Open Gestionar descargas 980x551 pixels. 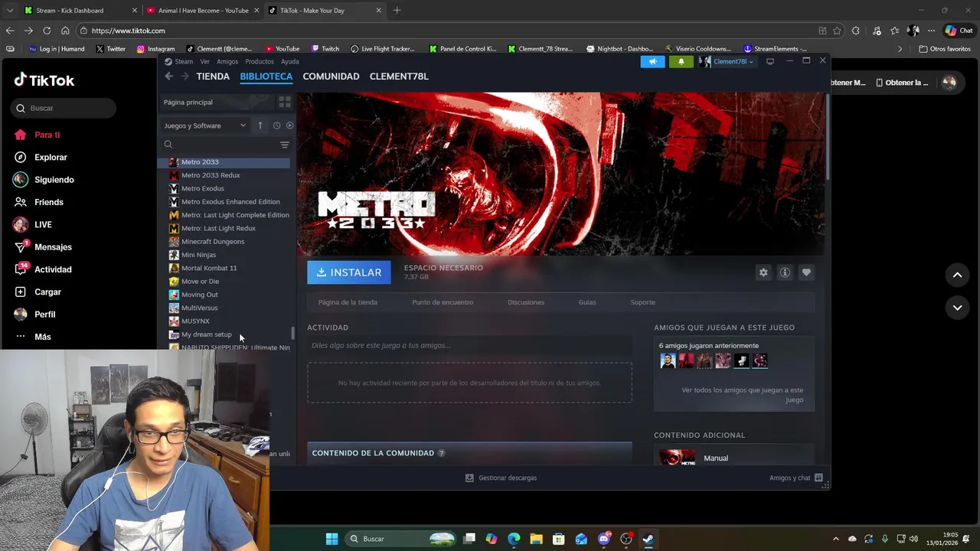(x=501, y=478)
